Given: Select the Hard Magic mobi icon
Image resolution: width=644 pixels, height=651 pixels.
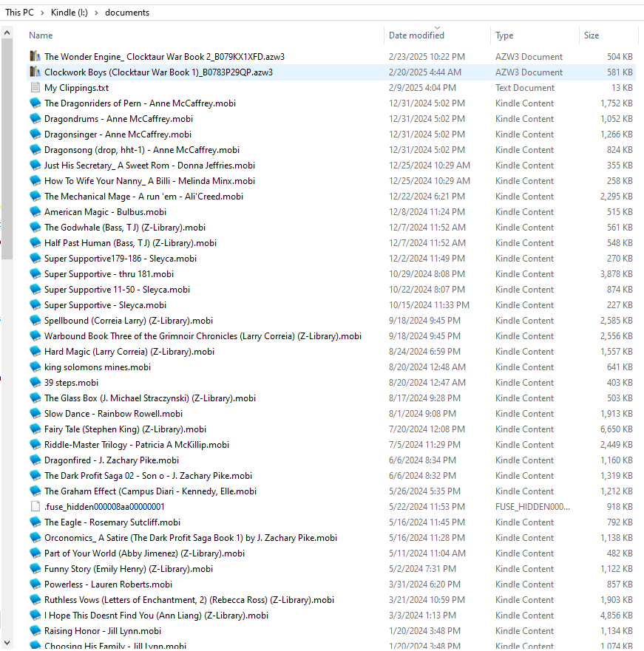Looking at the screenshot, I should tap(35, 352).
